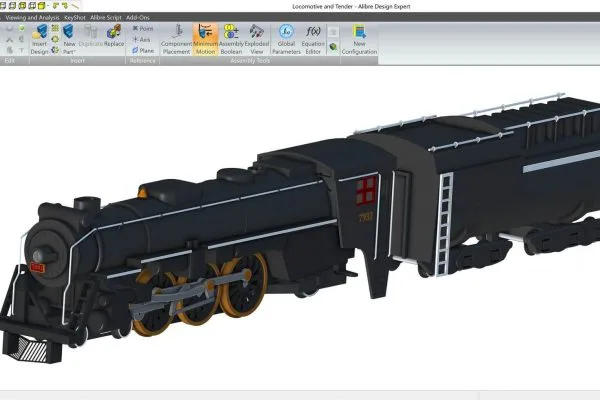Click the Replace component icon
Screen dimensions: 600x400
point(114,32)
